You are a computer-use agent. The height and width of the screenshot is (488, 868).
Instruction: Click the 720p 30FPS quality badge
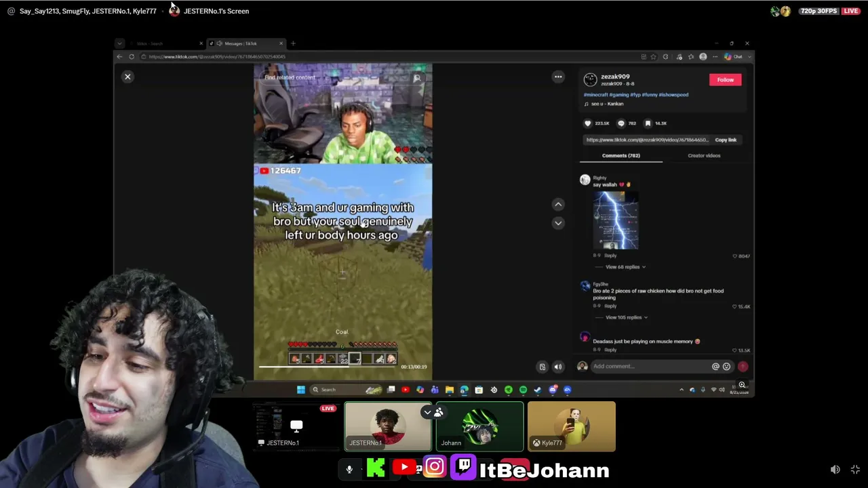[x=819, y=11]
